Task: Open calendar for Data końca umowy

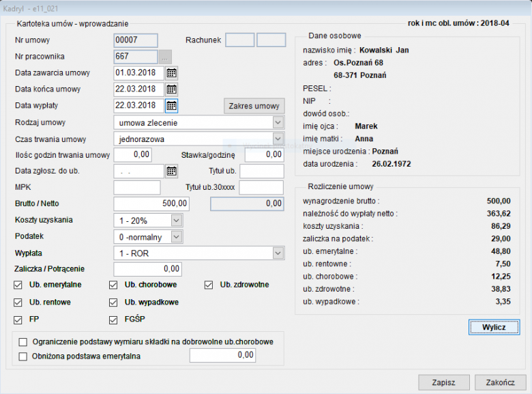Action: click(x=171, y=89)
